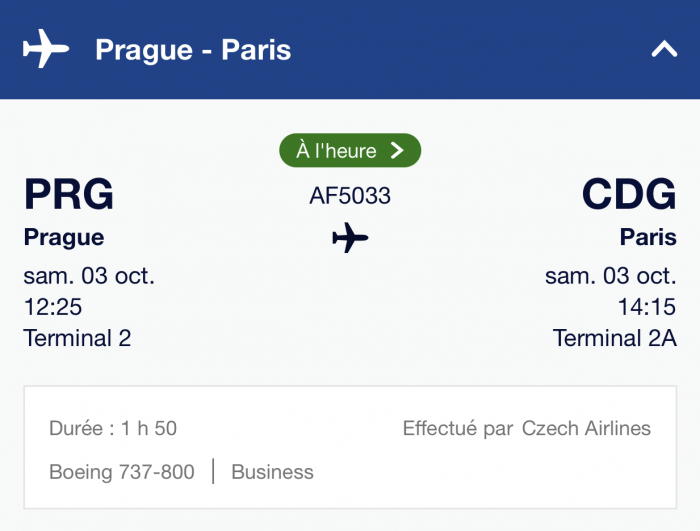
Task: Click the departure date sam. 03 oct. under Prague
Action: click(x=89, y=275)
